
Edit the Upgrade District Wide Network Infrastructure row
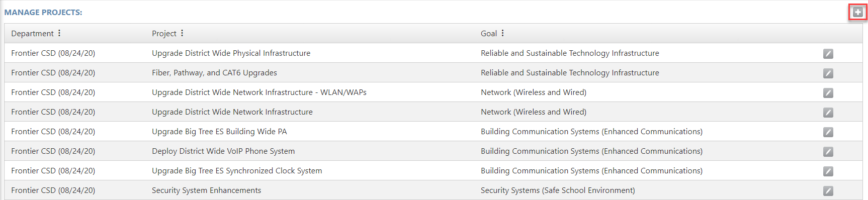tap(828, 113)
